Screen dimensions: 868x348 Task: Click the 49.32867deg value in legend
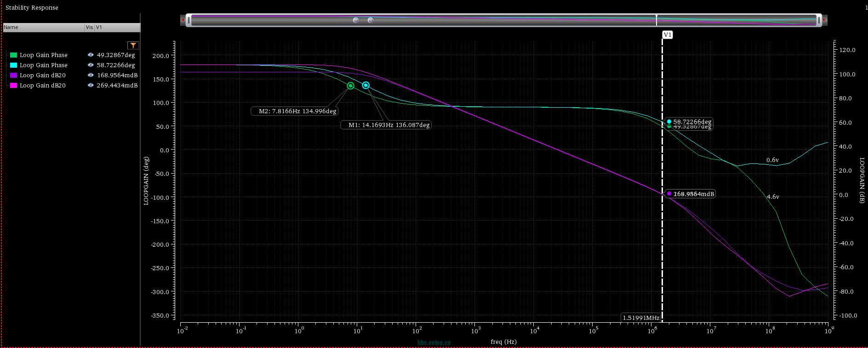coord(116,55)
